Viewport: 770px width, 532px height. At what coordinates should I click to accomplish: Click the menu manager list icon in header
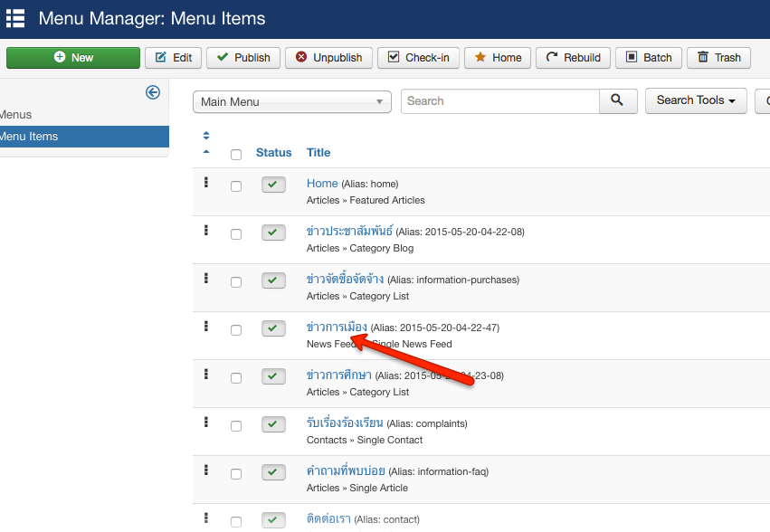(x=15, y=18)
